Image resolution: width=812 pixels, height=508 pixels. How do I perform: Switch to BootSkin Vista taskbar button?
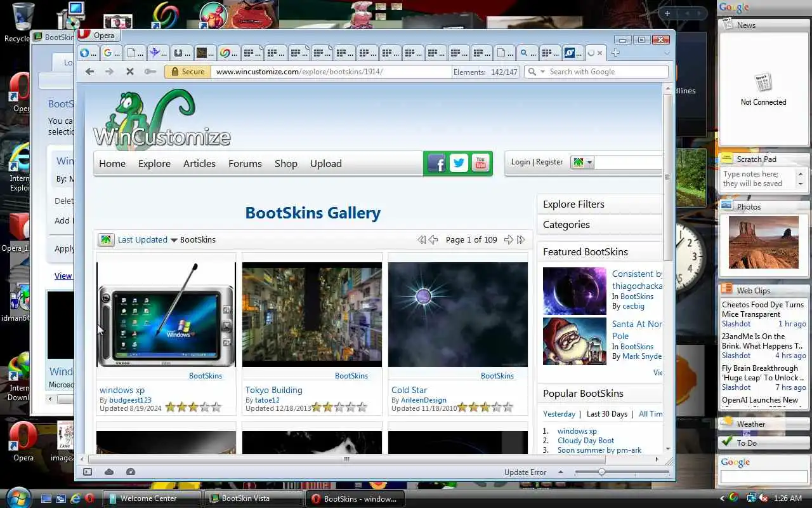254,498
